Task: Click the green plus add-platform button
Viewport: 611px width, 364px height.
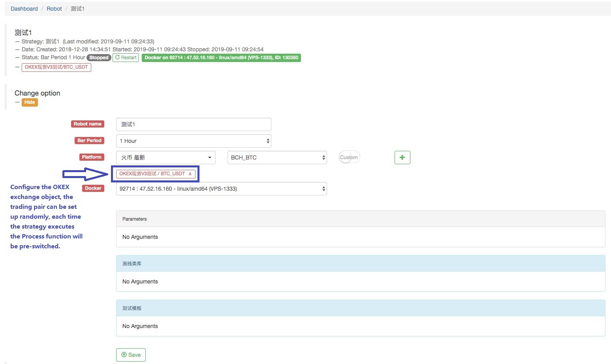Action: [402, 158]
